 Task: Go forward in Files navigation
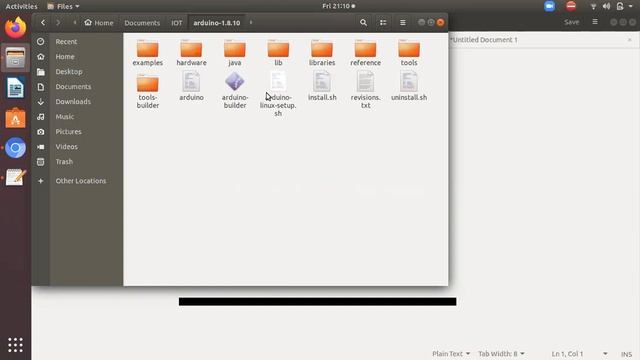pos(58,23)
